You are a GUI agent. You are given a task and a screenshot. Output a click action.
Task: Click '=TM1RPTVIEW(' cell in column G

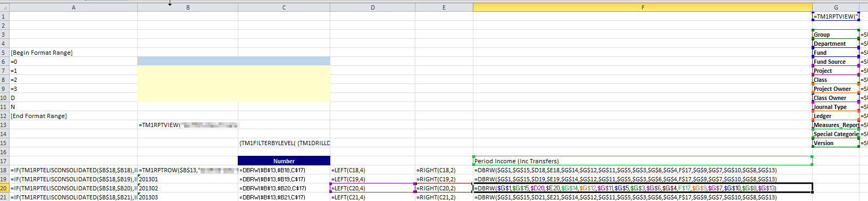click(x=836, y=16)
